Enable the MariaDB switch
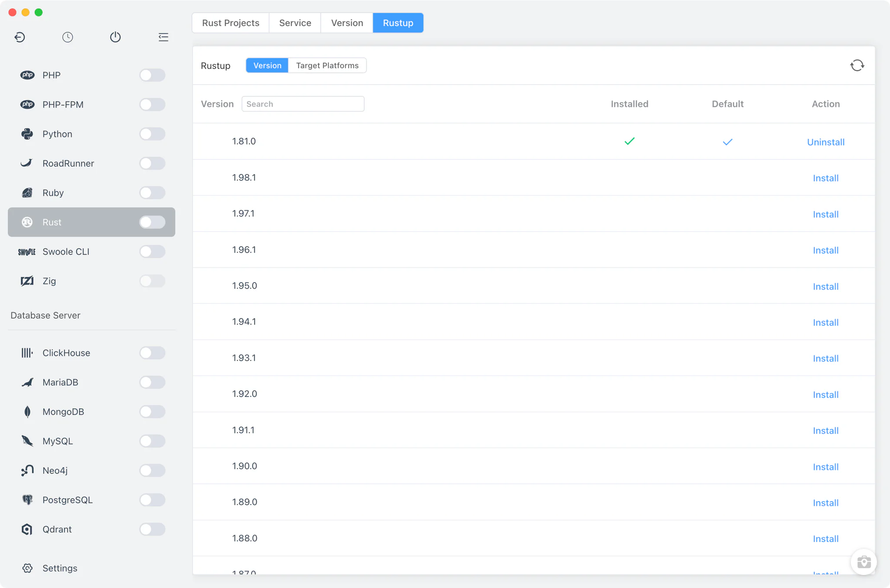 pos(152,382)
